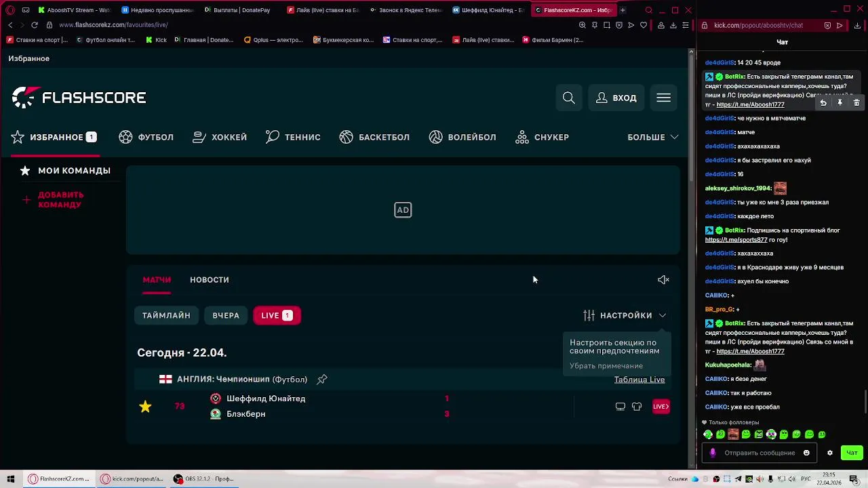
Task: Open the emoji picker in chat input
Action: tap(806, 453)
